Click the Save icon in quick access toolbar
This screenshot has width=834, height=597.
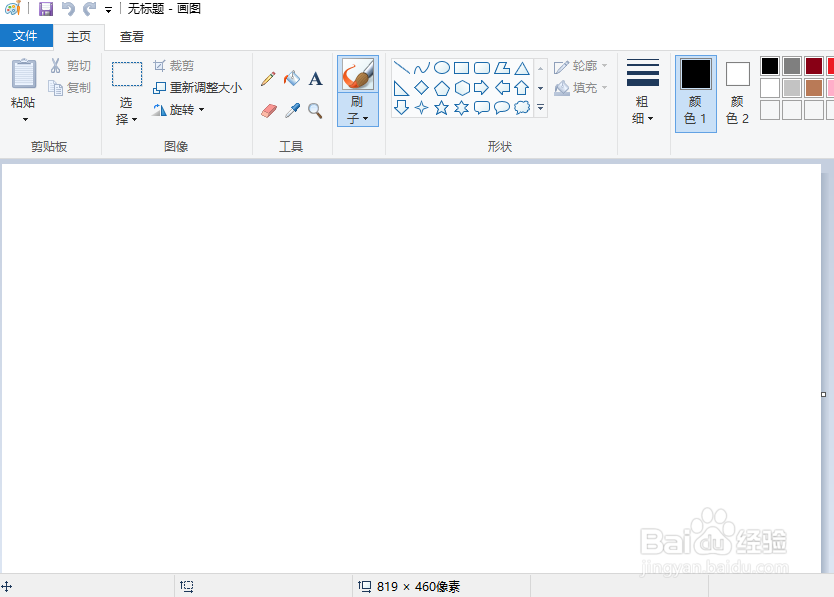pos(45,9)
